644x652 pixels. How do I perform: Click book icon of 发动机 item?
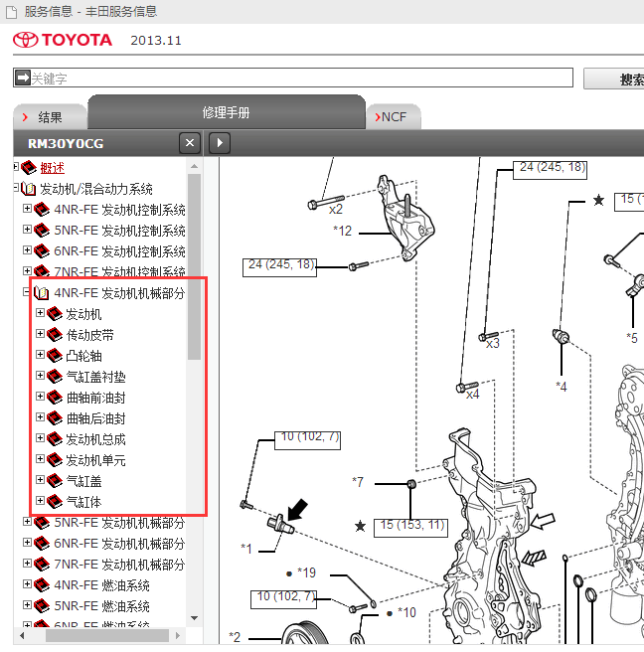point(55,314)
